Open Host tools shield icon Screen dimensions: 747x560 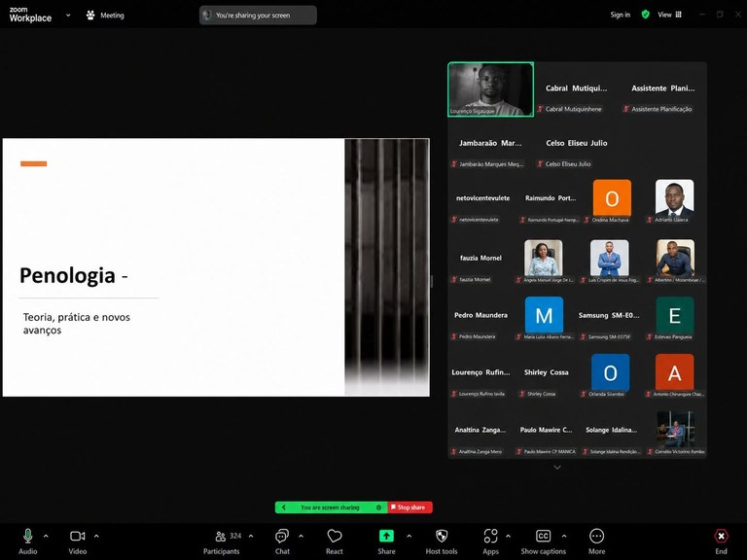(x=442, y=537)
